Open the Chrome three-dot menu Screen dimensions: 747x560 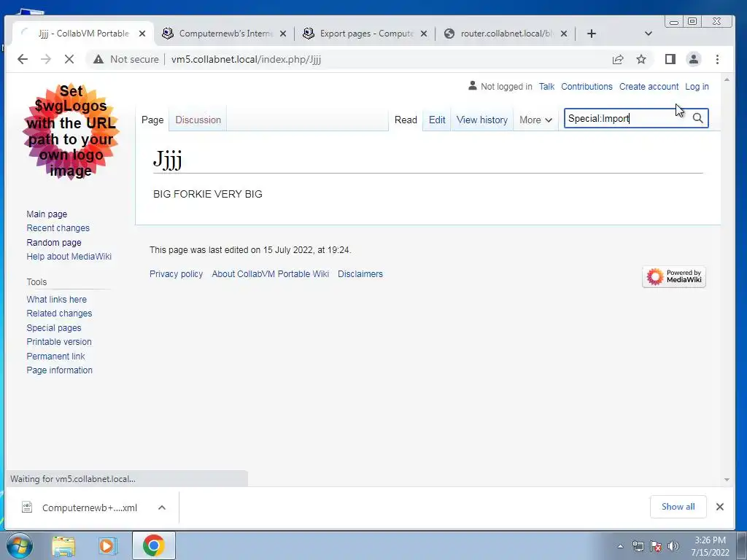click(718, 59)
